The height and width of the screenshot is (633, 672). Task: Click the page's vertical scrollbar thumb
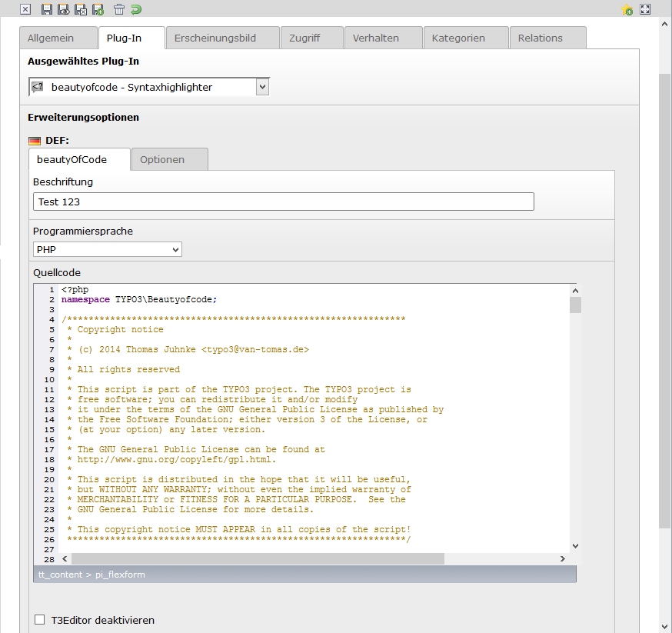click(665, 301)
